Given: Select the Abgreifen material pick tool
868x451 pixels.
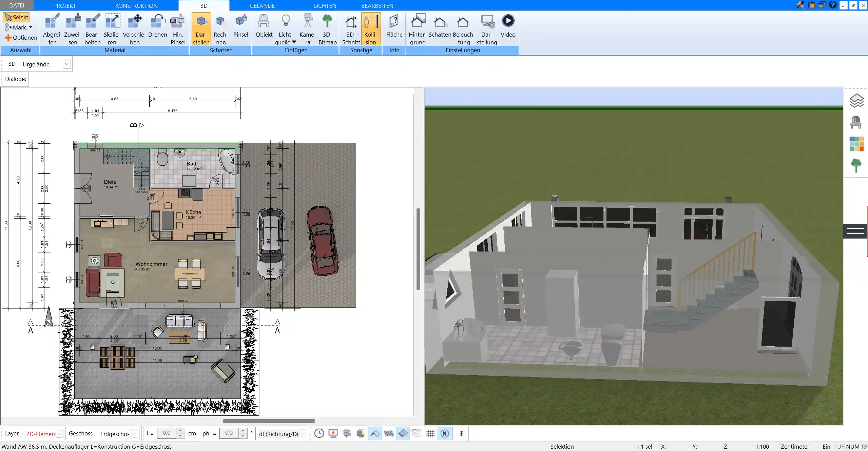Looking at the screenshot, I should pos(53,29).
